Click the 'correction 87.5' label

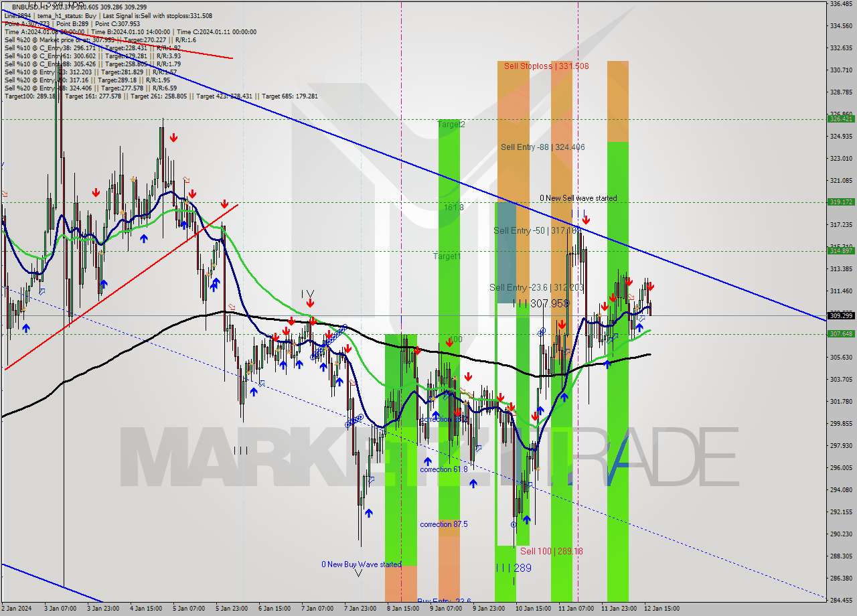click(444, 524)
